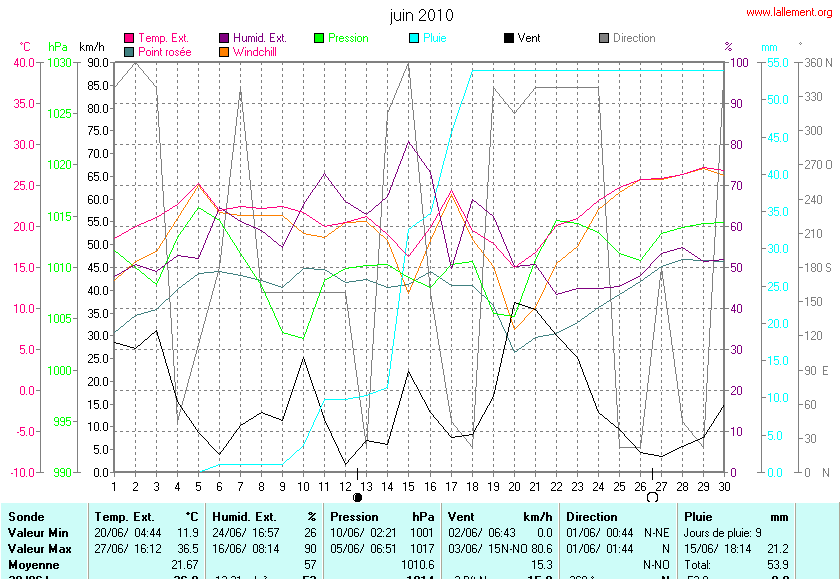Select the Sonde header in the table
Screen dimensions: 840x579
click(x=26, y=517)
